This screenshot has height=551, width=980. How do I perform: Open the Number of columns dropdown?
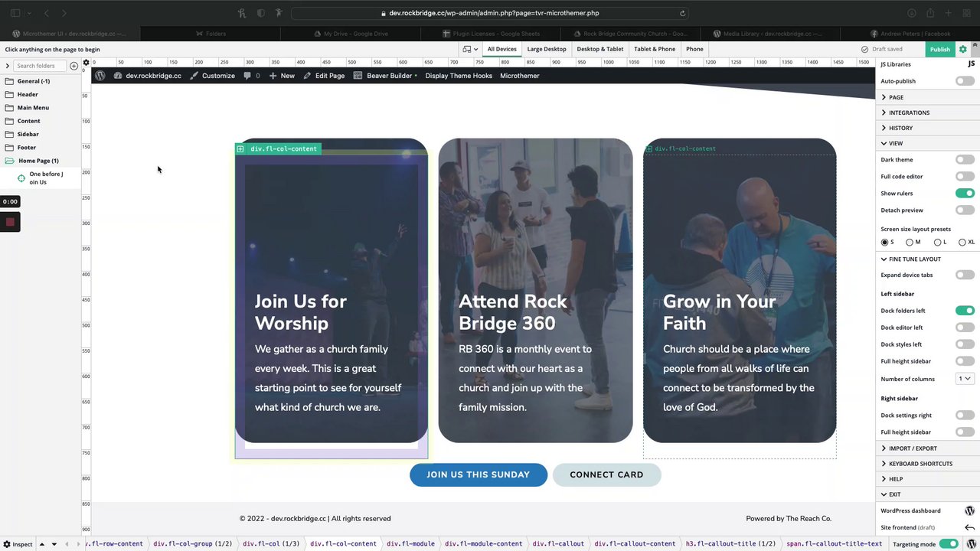click(965, 379)
